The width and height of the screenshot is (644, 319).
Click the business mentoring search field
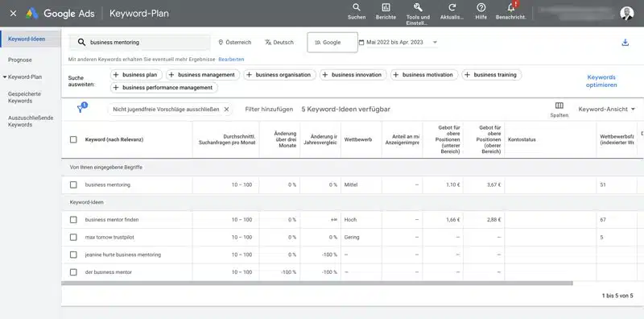point(139,43)
